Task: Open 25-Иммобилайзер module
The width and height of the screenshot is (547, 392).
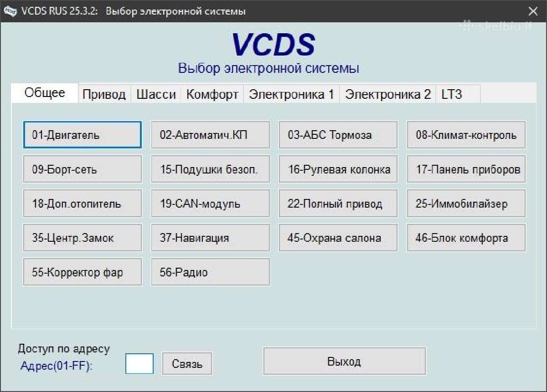Action: click(x=466, y=204)
